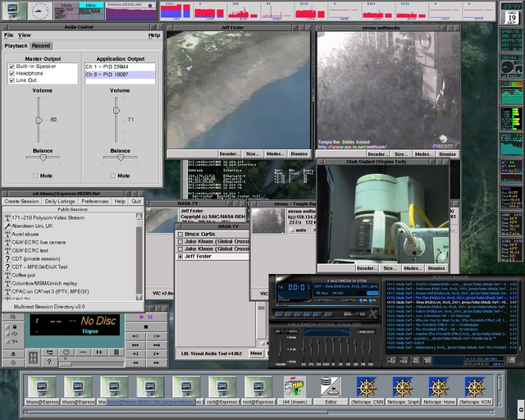Image resolution: width=525 pixels, height=420 pixels.
Task: Click Daily Listings button
Action: [x=60, y=201]
